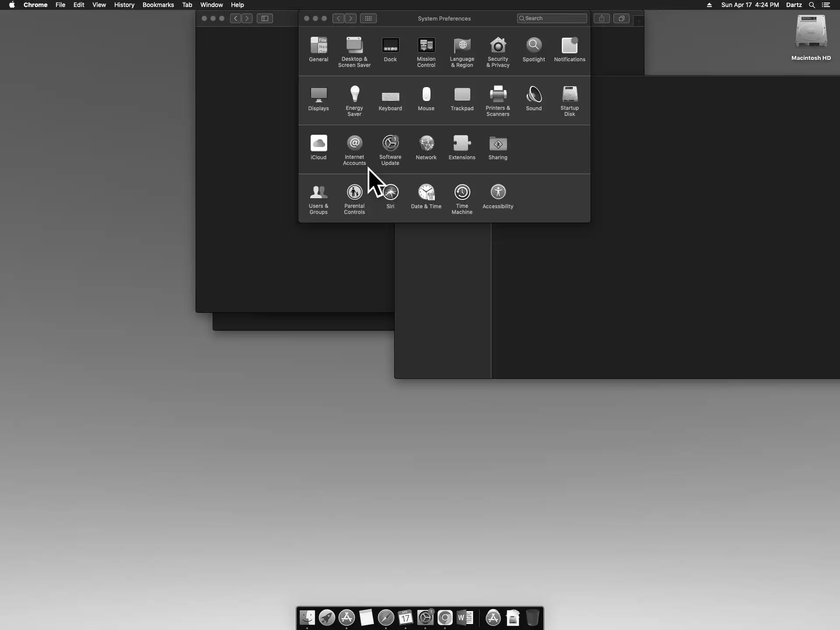The image size is (840, 630).
Task: Open the History menu
Action: [x=124, y=5]
